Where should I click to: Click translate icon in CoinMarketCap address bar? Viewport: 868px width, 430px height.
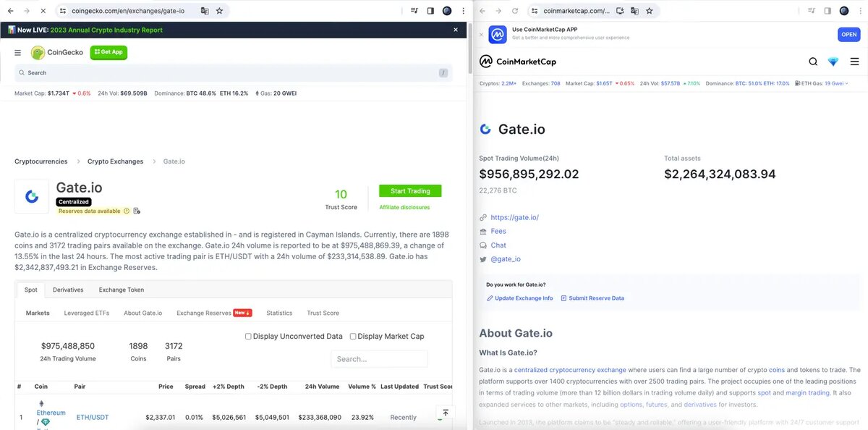click(x=634, y=11)
